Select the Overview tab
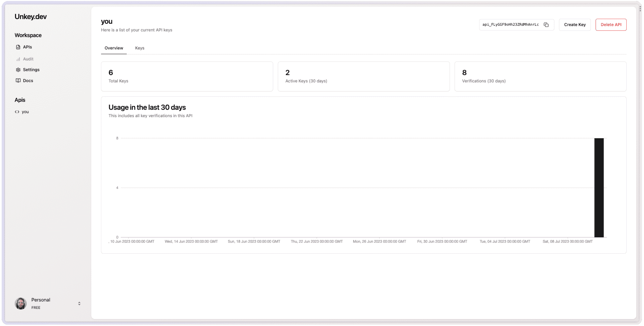644x326 pixels. (114, 48)
